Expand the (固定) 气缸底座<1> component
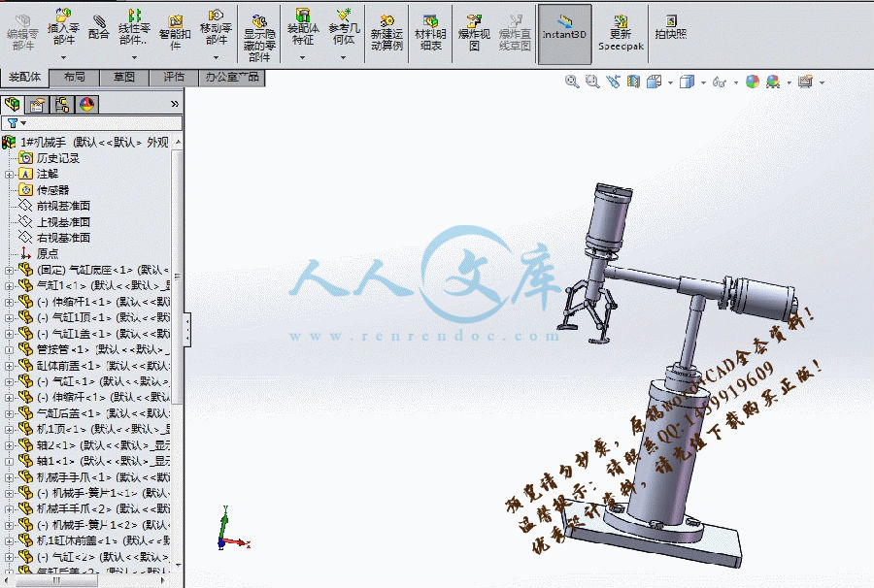The width and height of the screenshot is (874, 588). (9, 270)
